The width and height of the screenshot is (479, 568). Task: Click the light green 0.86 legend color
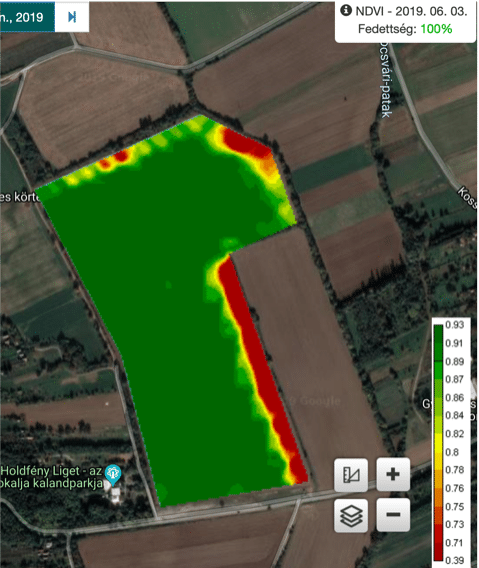pyautogui.click(x=438, y=397)
